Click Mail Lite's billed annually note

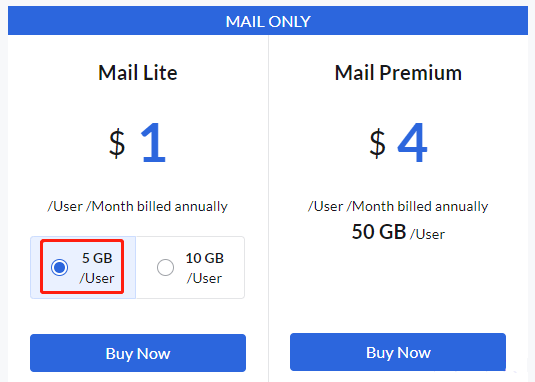pyautogui.click(x=138, y=206)
